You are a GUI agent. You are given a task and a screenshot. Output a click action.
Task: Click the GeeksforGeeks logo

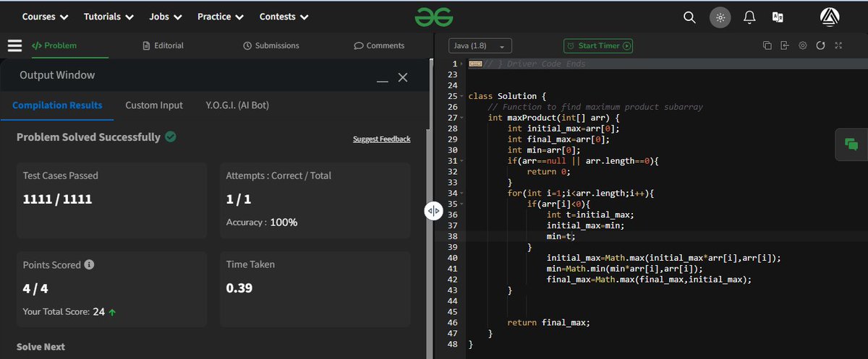tap(433, 17)
